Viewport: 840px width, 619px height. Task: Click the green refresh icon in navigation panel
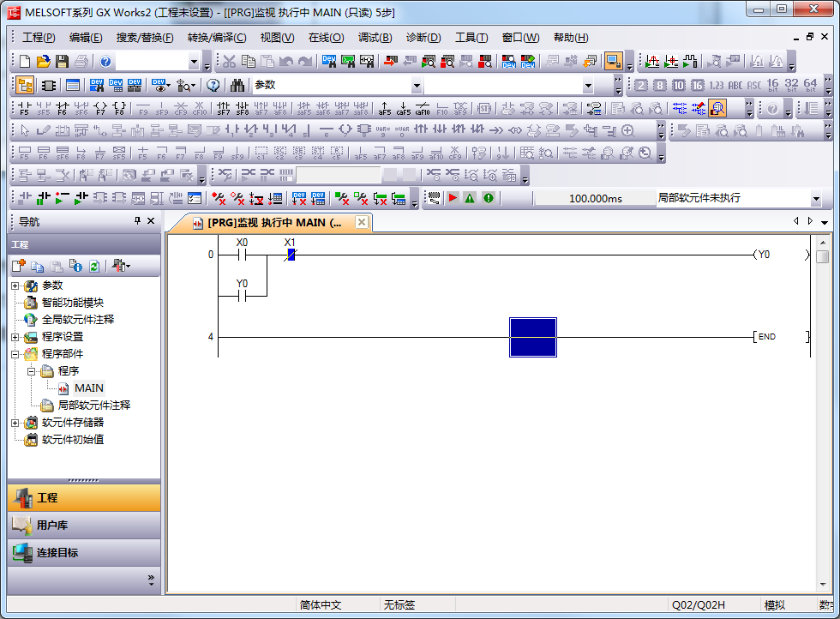(x=94, y=267)
